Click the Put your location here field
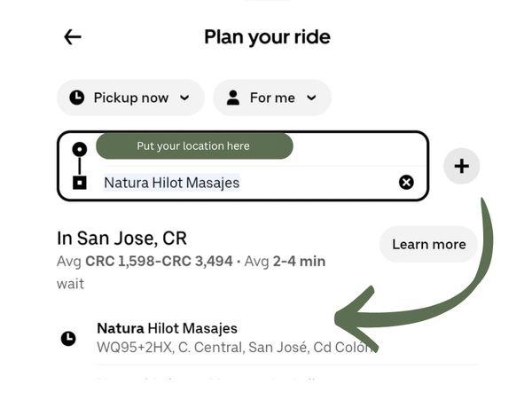Image resolution: width=532 pixels, height=400 pixels. (x=193, y=146)
